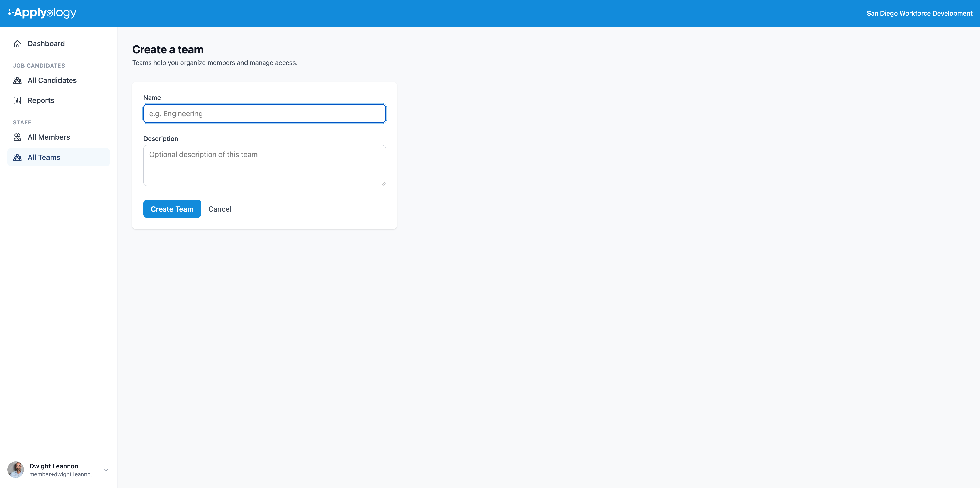
Task: Click the STAFF section header
Action: pyautogui.click(x=22, y=122)
